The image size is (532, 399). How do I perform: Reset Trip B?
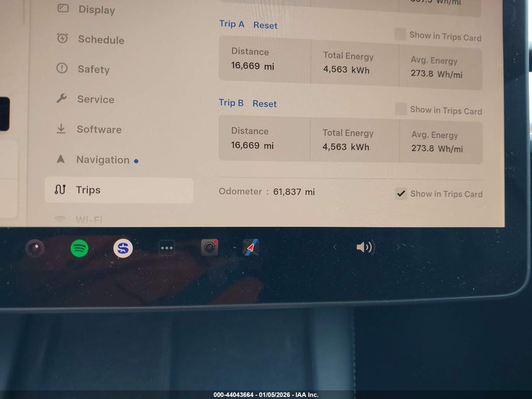(264, 103)
